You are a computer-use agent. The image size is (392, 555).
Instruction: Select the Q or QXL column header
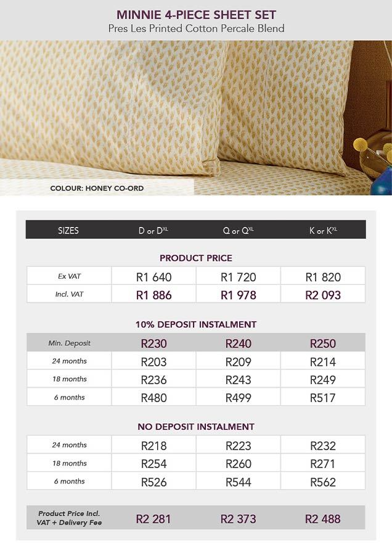click(238, 231)
